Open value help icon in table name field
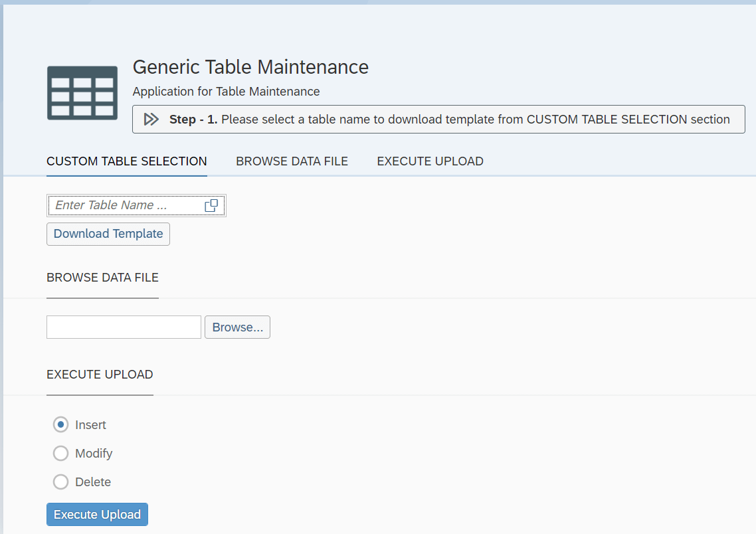 click(211, 205)
